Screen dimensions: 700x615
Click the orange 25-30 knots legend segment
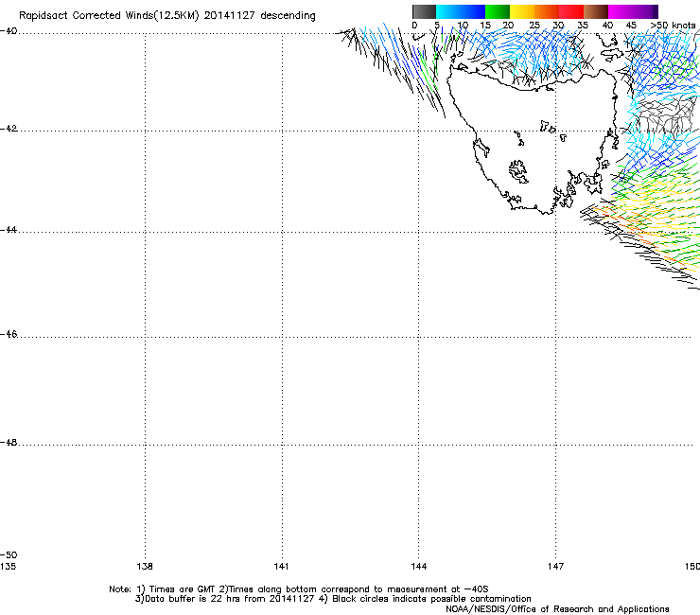pos(547,11)
